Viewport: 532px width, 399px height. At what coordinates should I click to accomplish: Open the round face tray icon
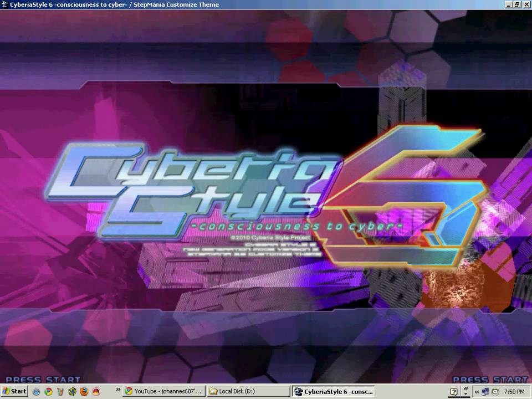pyautogui.click(x=495, y=392)
